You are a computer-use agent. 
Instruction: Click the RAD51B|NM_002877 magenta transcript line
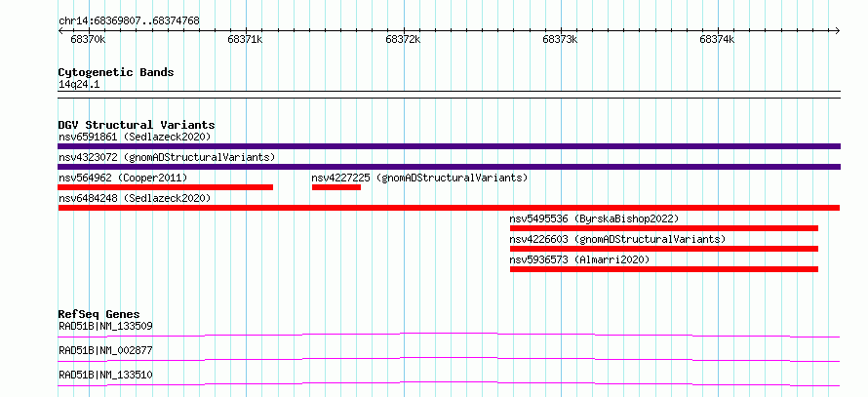pos(449,359)
